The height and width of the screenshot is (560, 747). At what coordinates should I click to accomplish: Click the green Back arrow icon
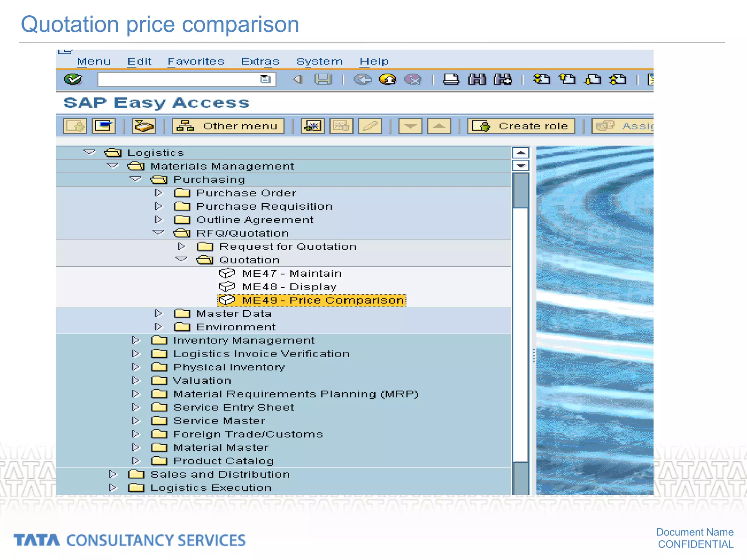pyautogui.click(x=363, y=79)
